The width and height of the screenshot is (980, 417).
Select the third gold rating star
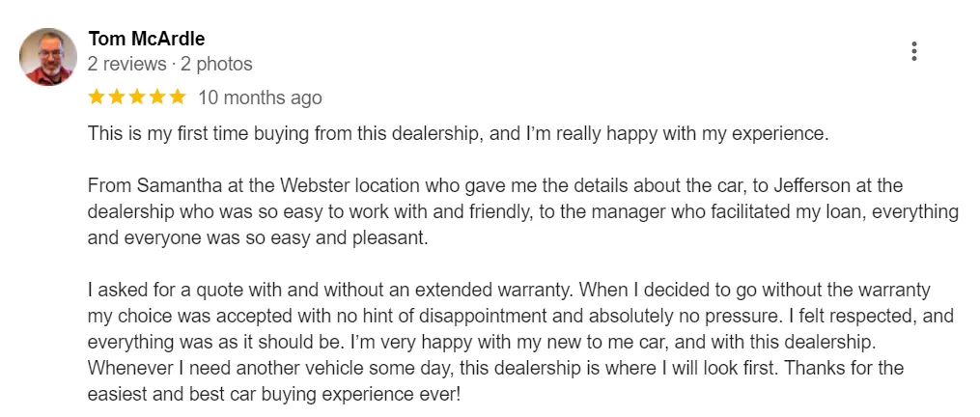click(x=137, y=97)
